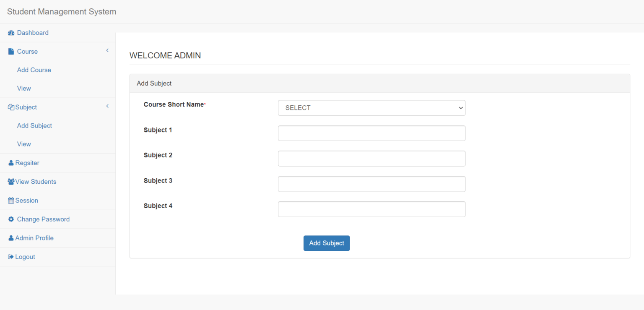Select Add Course from the sidebar
644x310 pixels.
34,70
